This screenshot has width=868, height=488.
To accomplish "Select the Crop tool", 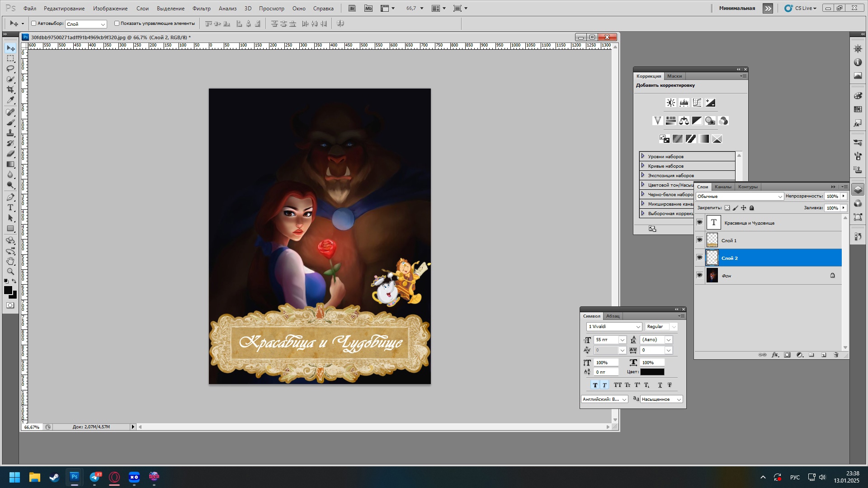I will coord(10,90).
